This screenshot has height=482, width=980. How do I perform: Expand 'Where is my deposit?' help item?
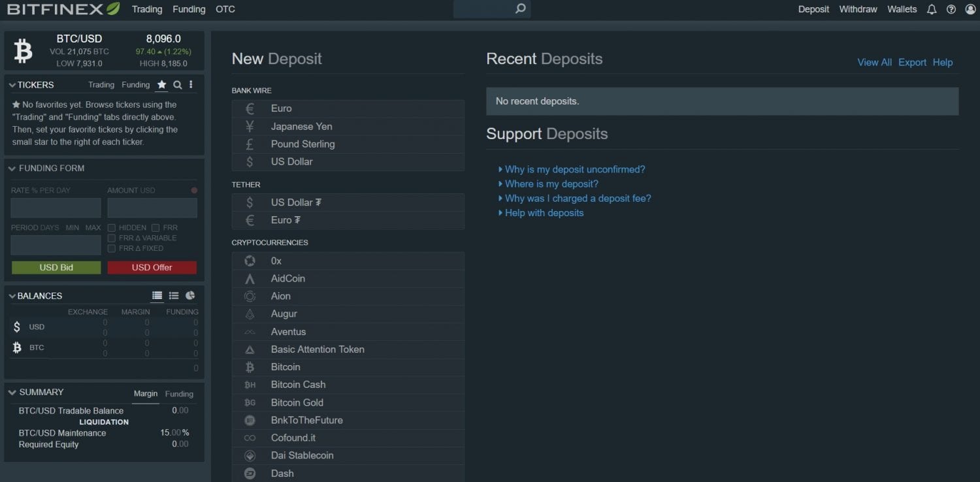(x=548, y=184)
